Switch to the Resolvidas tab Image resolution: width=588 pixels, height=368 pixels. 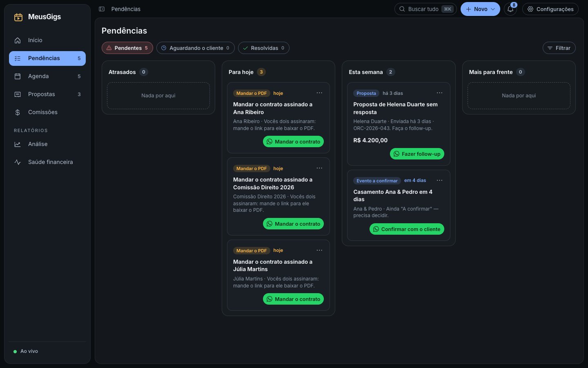point(264,48)
